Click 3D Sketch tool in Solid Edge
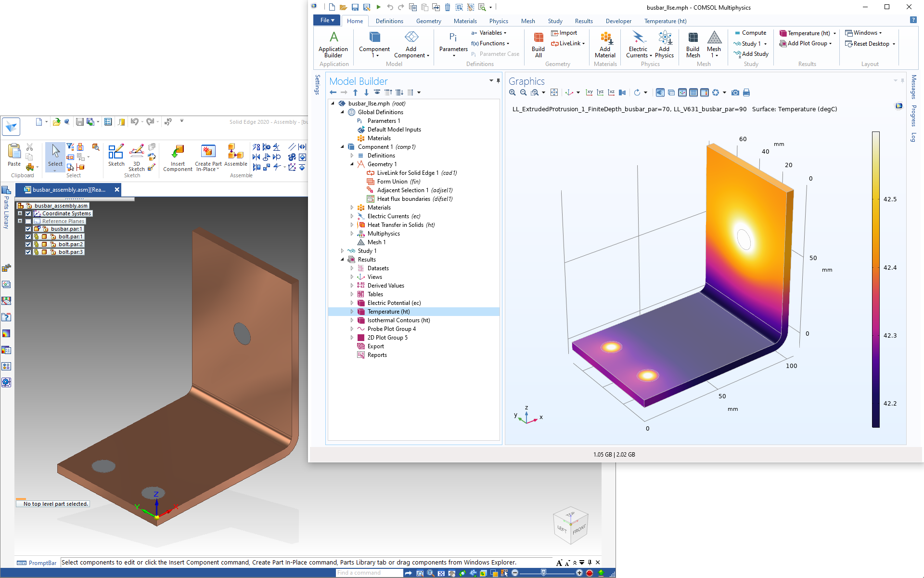This screenshot has width=924, height=578. click(137, 157)
